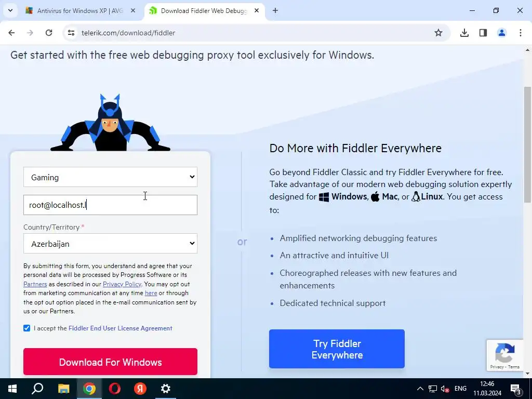Go back to the previous page
The width and height of the screenshot is (532, 399).
[11, 33]
